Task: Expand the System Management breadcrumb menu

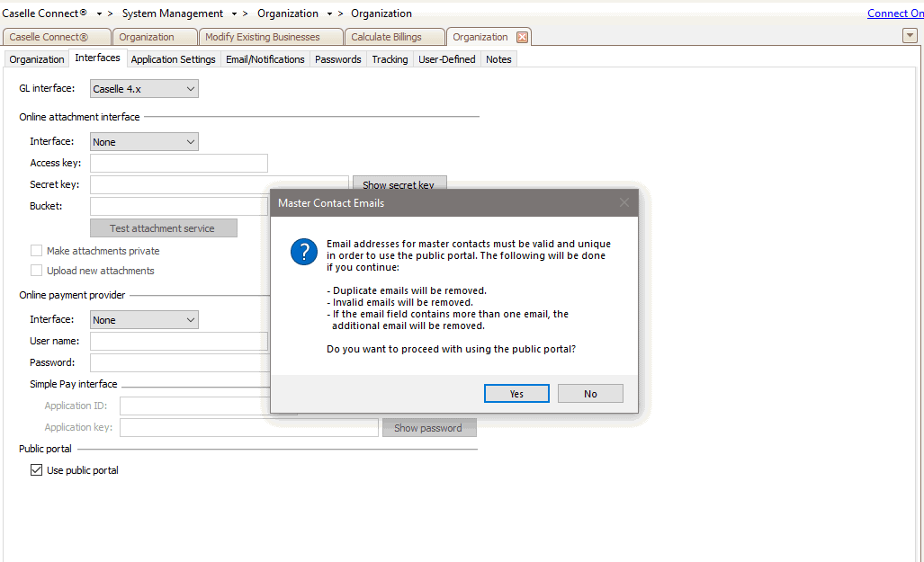Action: tap(234, 14)
